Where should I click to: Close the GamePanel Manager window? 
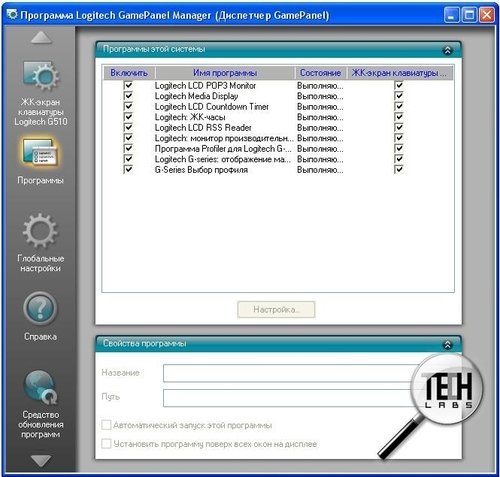pyautogui.click(x=487, y=15)
